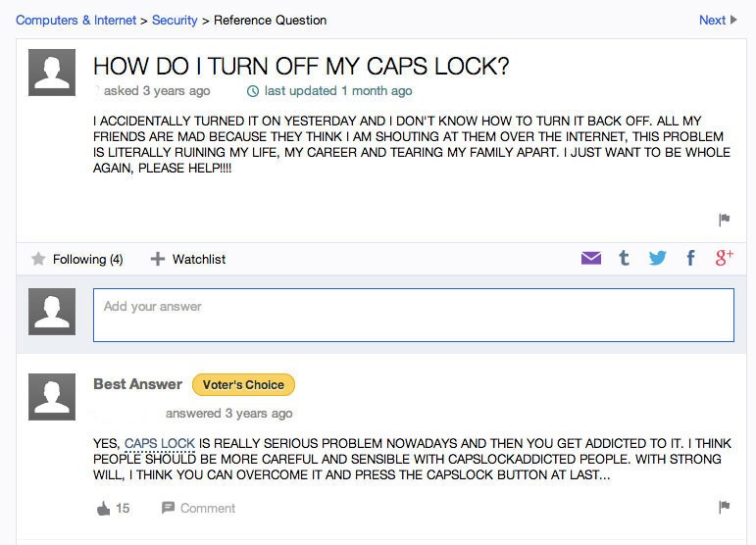The width and height of the screenshot is (756, 545).
Task: Share question on Twitter
Action: 657,259
